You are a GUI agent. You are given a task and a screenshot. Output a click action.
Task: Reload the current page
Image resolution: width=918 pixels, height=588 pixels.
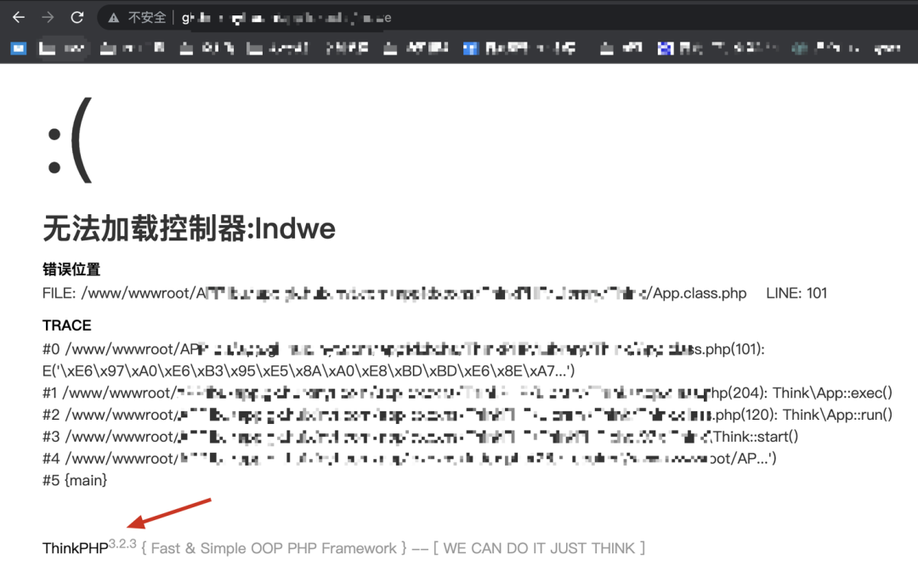77,17
